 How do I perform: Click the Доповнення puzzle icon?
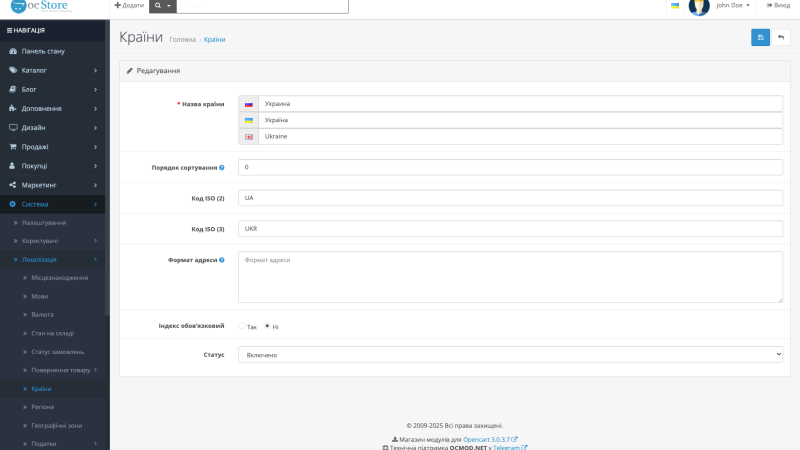[13, 108]
